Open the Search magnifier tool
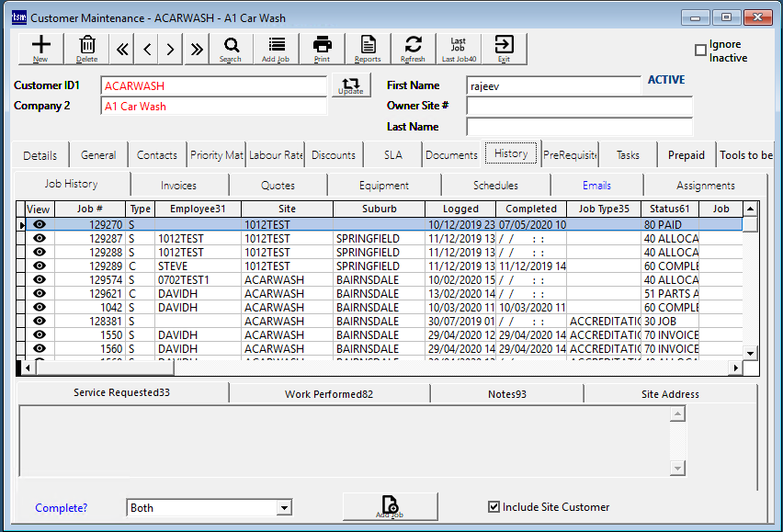Screen dimensions: 783x532 coord(231,48)
